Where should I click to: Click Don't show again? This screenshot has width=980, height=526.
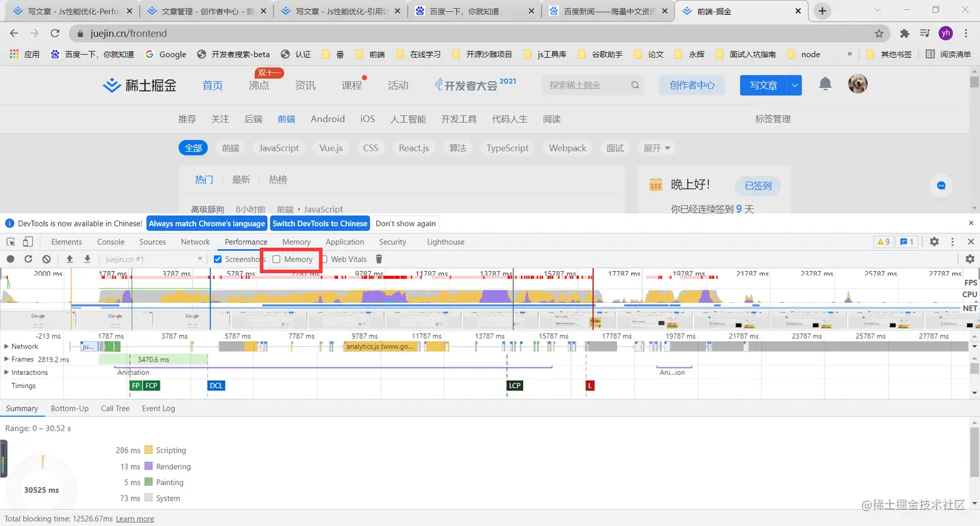tap(406, 223)
